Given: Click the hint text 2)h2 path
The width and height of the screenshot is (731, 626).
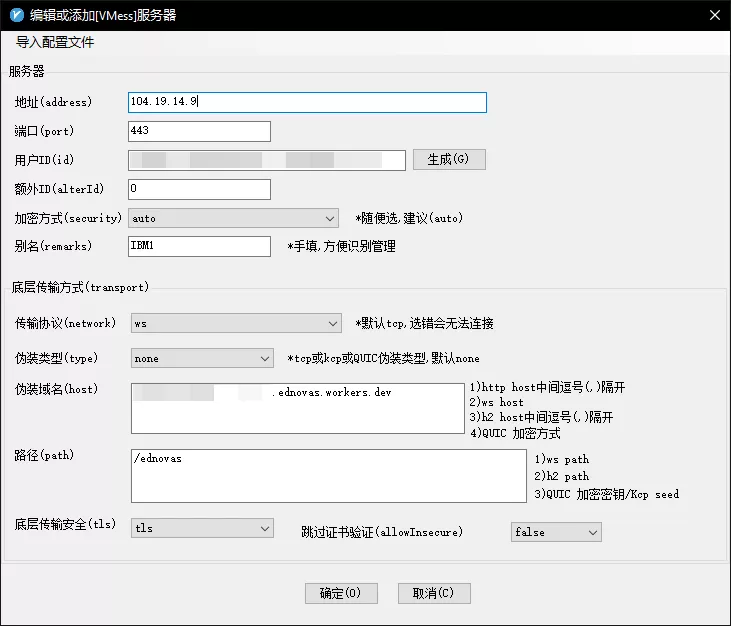Looking at the screenshot, I should [x=561, y=476].
